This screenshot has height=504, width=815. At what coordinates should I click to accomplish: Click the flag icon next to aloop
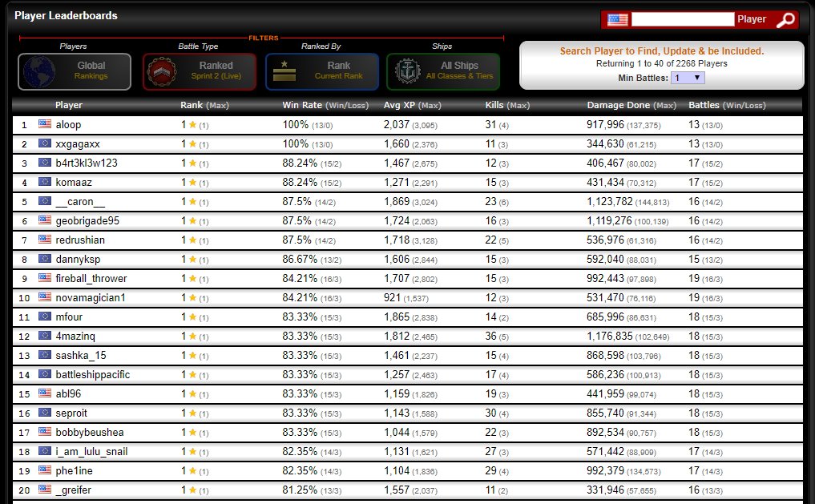(45, 124)
